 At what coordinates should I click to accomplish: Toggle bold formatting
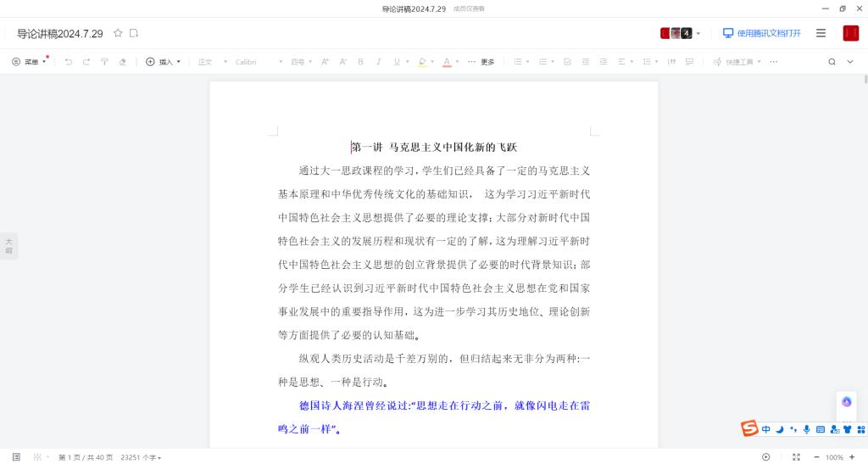click(360, 62)
